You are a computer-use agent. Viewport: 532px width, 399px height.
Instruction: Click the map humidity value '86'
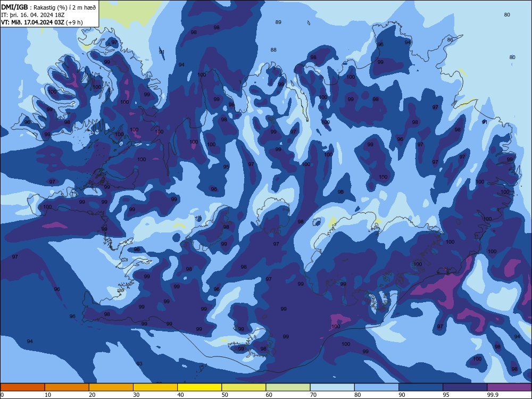coord(450,40)
